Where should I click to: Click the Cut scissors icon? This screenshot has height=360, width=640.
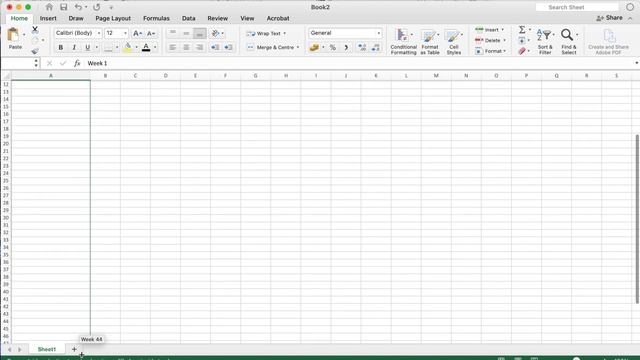coord(35,29)
